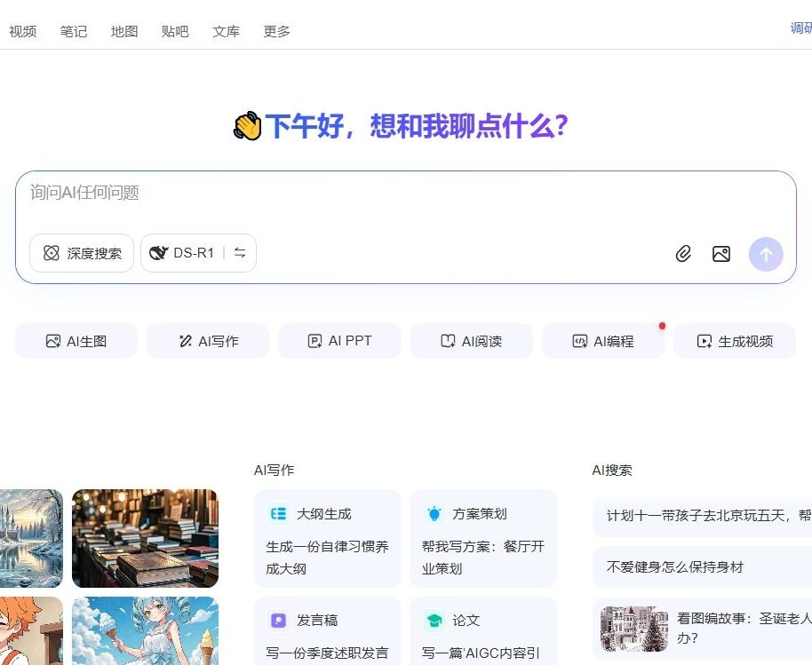Screen dimensions: 812x665
Task: Click the Christmas scene thumbnail in 看图编故事
Action: [633, 629]
